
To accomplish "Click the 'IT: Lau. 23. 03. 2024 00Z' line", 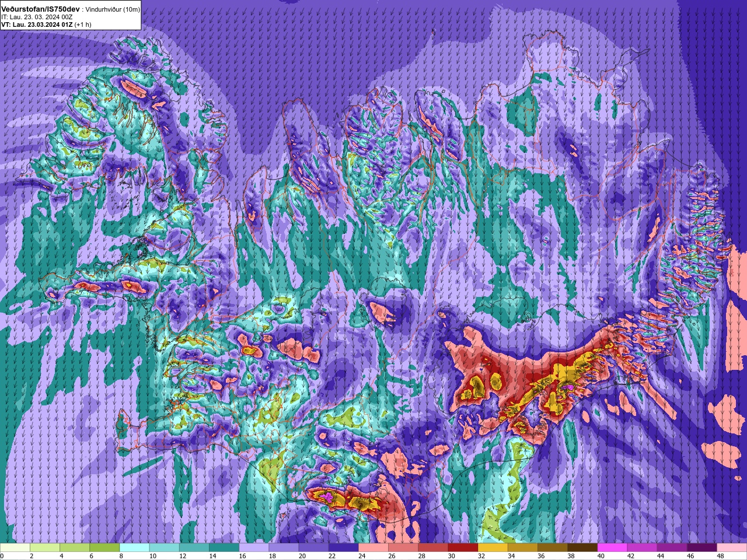I will (x=37, y=17).
